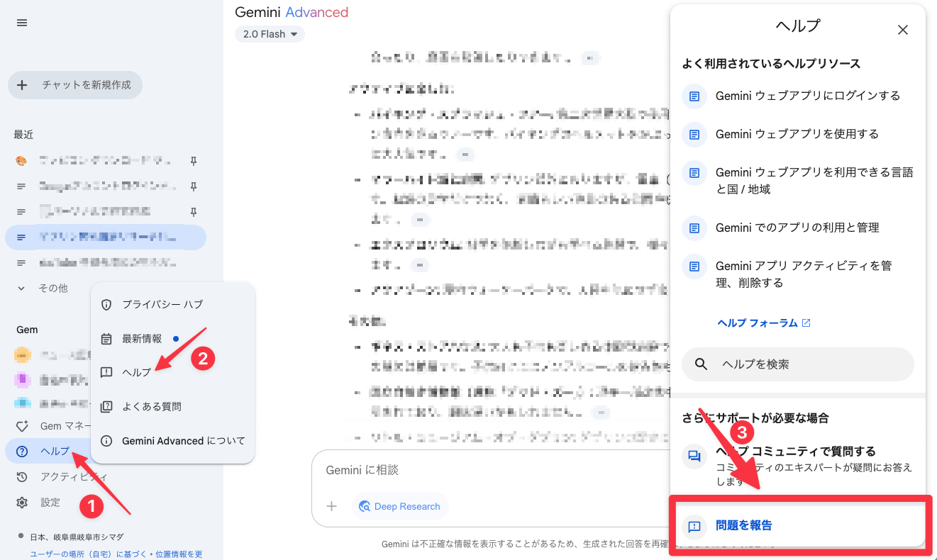Open アクティビティ in the sidebar
The width and height of the screenshot is (937, 560).
point(74,477)
